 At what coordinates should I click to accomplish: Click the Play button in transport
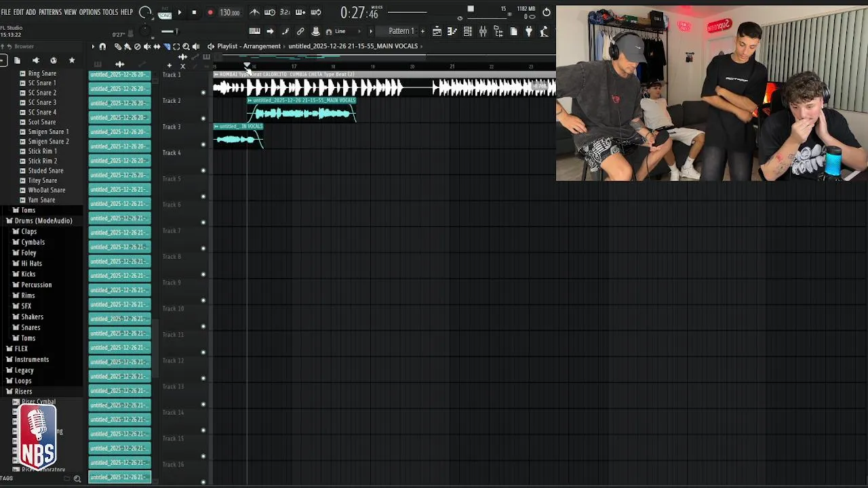point(179,12)
